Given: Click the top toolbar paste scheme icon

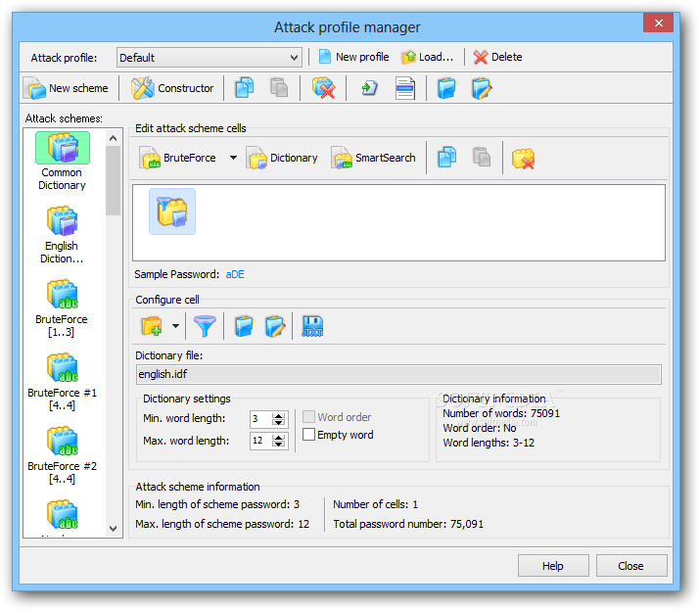Looking at the screenshot, I should pos(279,88).
